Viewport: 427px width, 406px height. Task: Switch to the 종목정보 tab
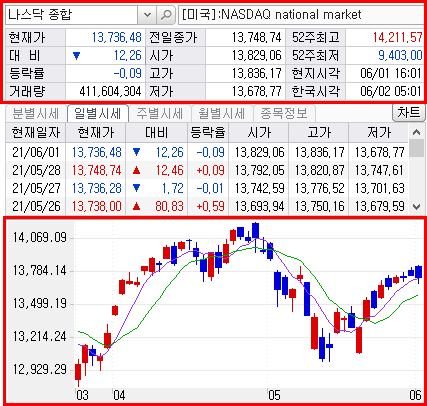point(284,114)
